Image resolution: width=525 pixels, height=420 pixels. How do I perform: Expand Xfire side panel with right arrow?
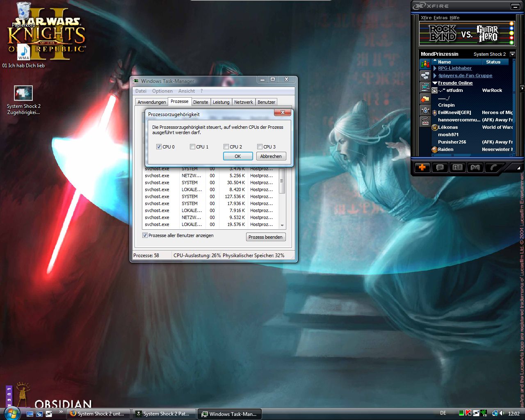coord(522,88)
